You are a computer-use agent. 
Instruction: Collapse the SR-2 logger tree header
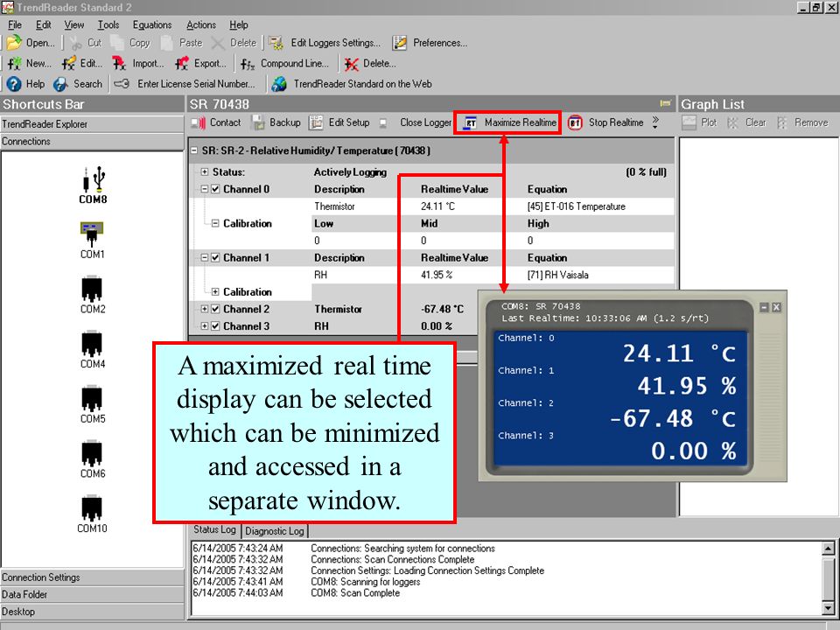click(194, 150)
